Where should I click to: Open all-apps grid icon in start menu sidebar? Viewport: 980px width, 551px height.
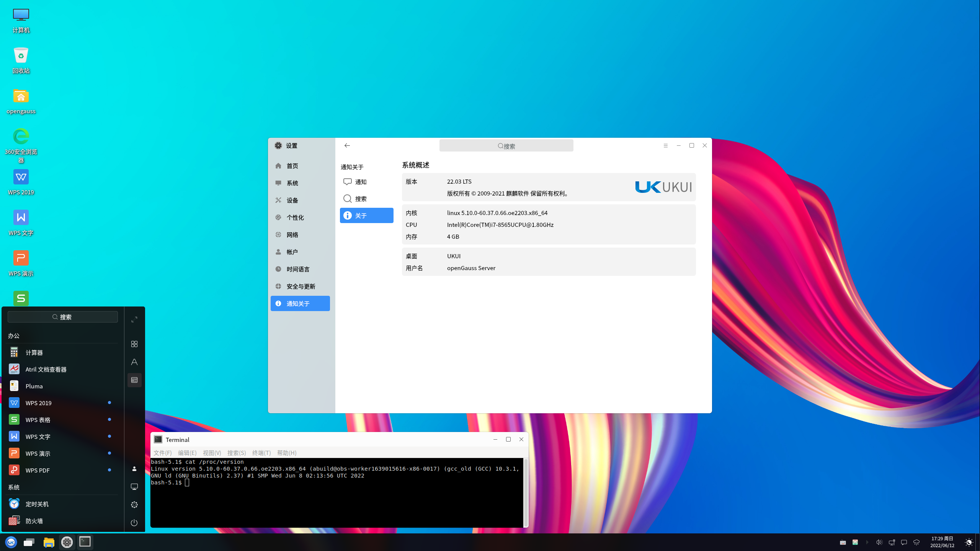pyautogui.click(x=134, y=344)
